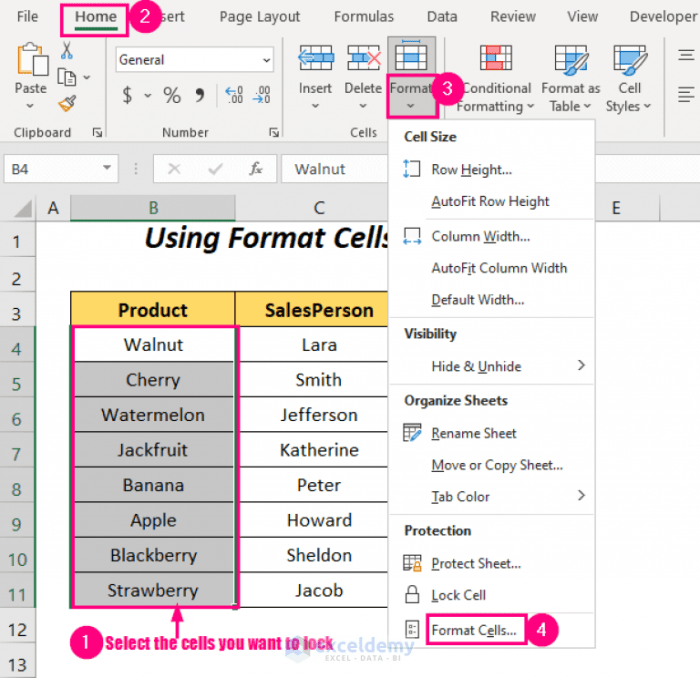Viewport: 700px width, 678px height.
Task: Click the Enter checkmark in the formula bar
Action: pos(215,169)
